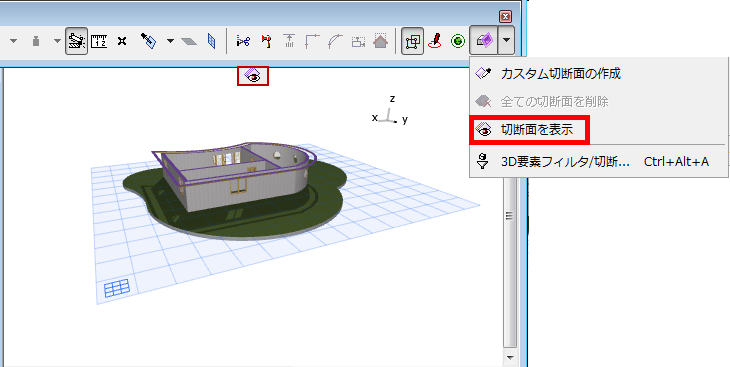730x367 pixels.
Task: Close the panel with the red X
Action: tap(506, 17)
